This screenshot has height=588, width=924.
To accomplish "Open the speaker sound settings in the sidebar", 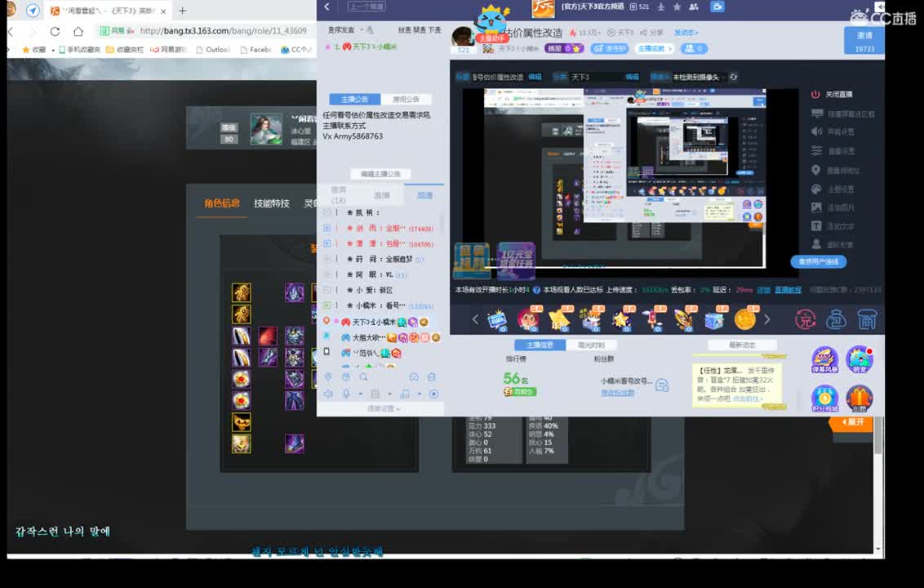I will point(833,131).
